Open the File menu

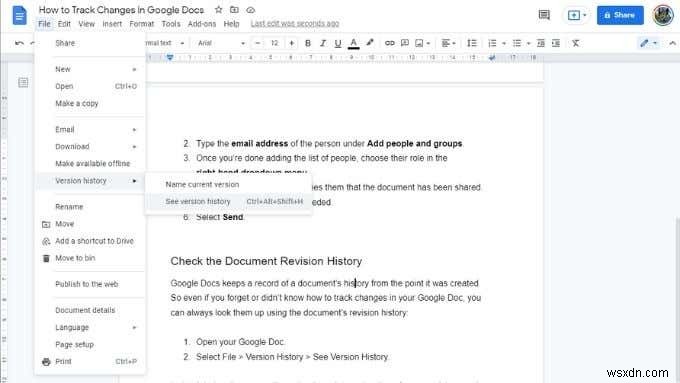pos(44,24)
